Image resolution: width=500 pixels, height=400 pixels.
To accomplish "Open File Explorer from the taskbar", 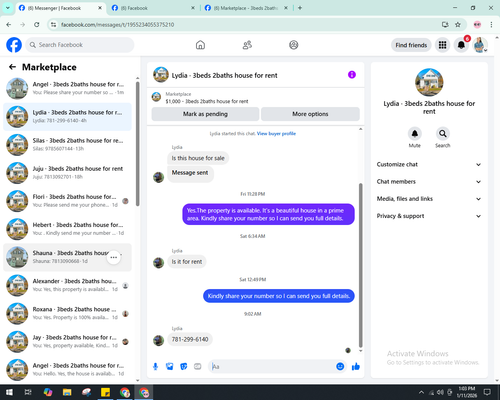I will click(x=67, y=392).
